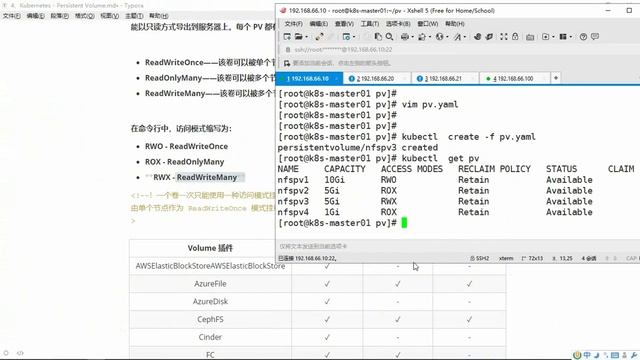Click the green Xagent leaf icon in toolbar
This screenshot has height=360, width=640.
[x=489, y=37]
